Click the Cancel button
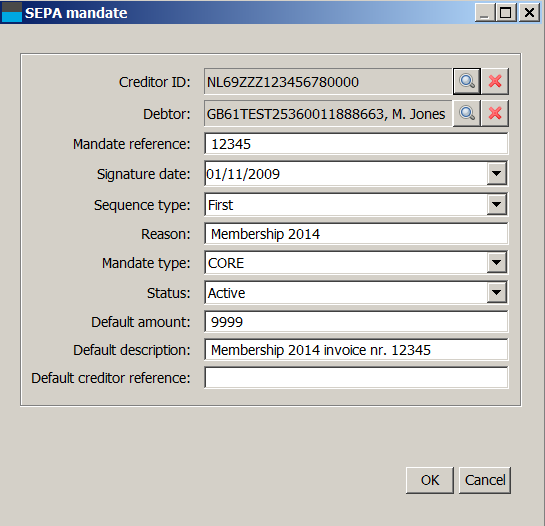This screenshot has width=545, height=526. coord(485,480)
